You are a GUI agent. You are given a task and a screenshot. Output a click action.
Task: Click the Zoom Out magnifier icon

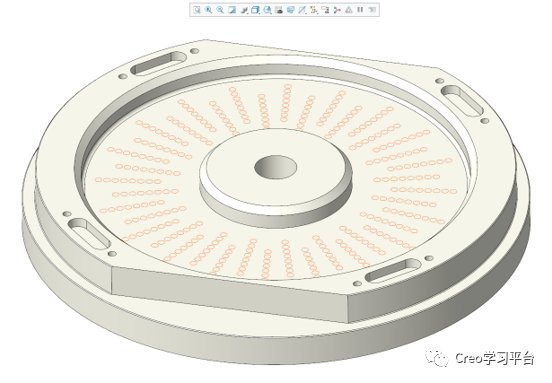(220, 10)
